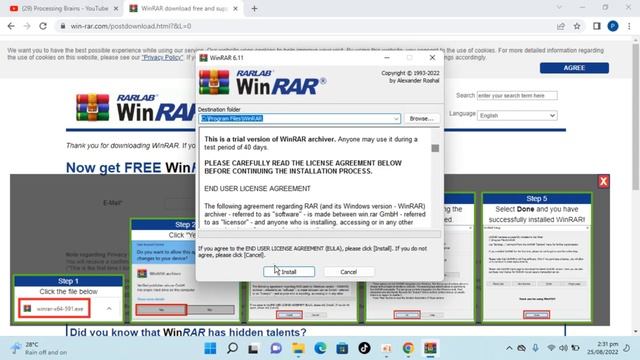Screen dimensions: 640x360
Task: Click the WinRAR logo on the webpage
Action: click(135, 108)
